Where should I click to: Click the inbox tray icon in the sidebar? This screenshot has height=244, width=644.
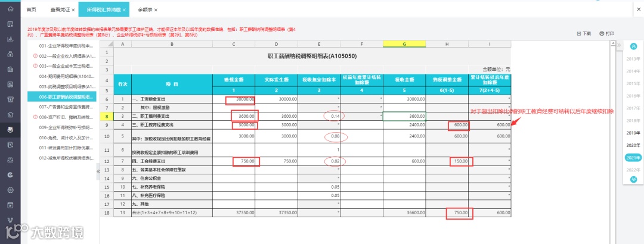[10, 160]
